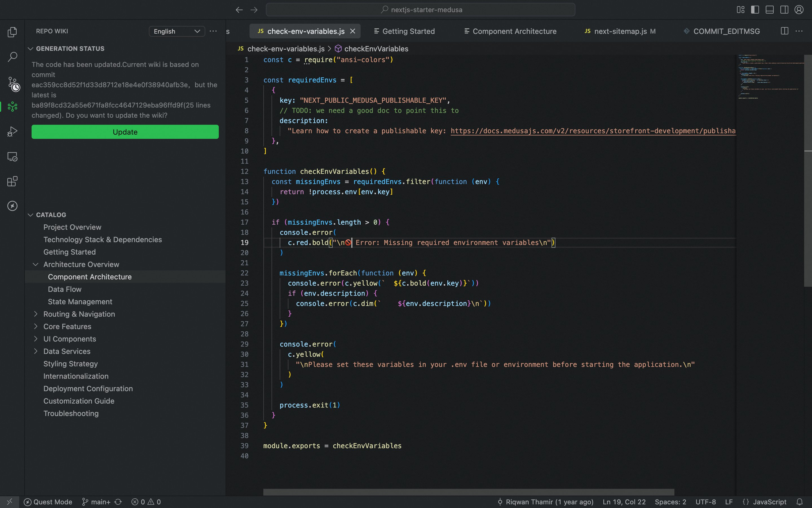Select the Repo Wiki activity bar icon

click(x=12, y=106)
